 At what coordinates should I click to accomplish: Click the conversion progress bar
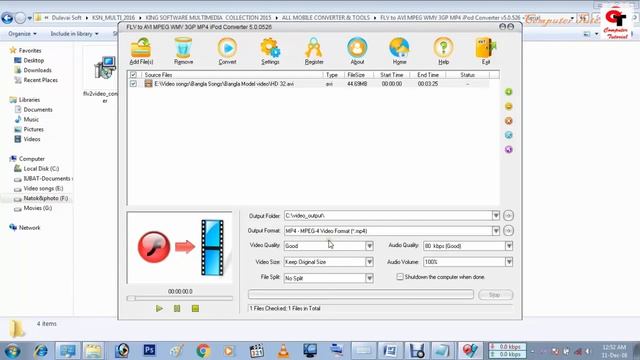pyautogui.click(x=361, y=294)
